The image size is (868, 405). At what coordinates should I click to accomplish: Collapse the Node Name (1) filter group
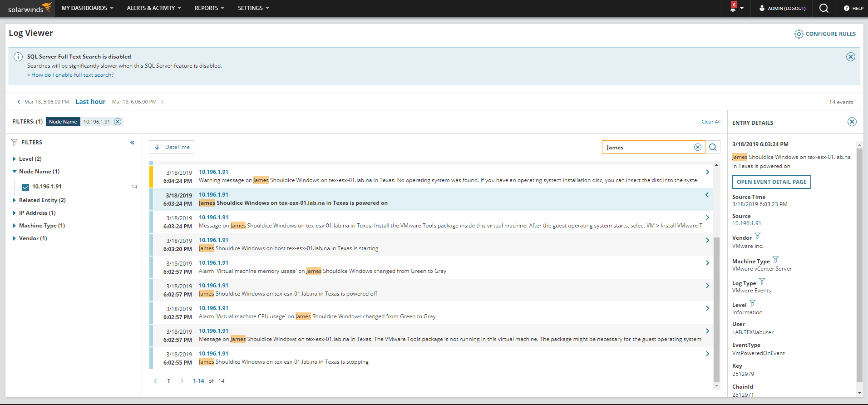pos(15,172)
